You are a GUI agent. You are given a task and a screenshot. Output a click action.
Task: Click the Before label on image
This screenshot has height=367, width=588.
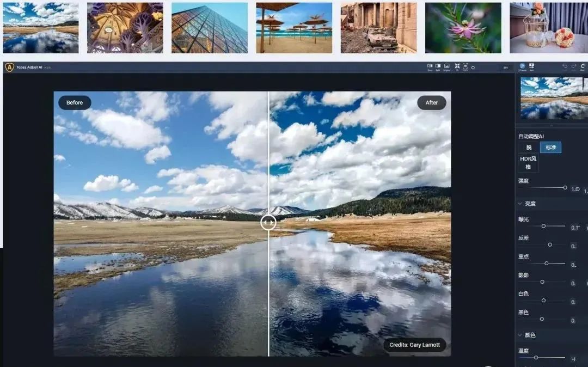click(75, 102)
